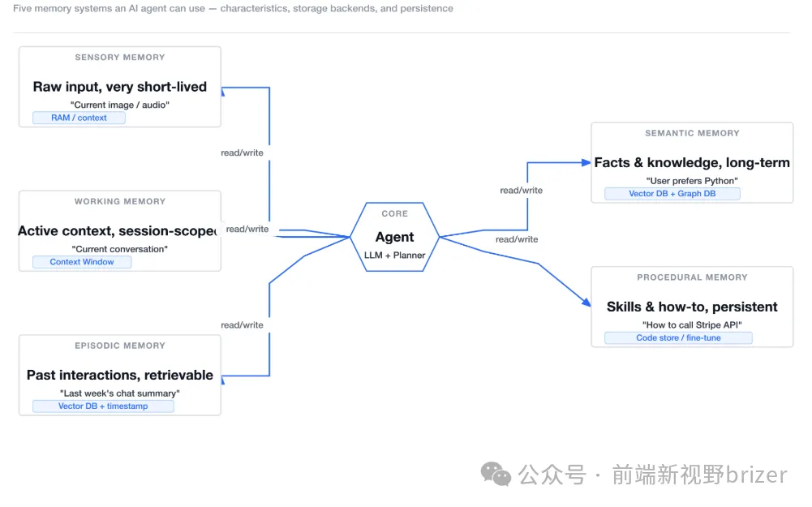
Task: Click the "Vector DB + Graph DB" tag
Action: tap(672, 194)
